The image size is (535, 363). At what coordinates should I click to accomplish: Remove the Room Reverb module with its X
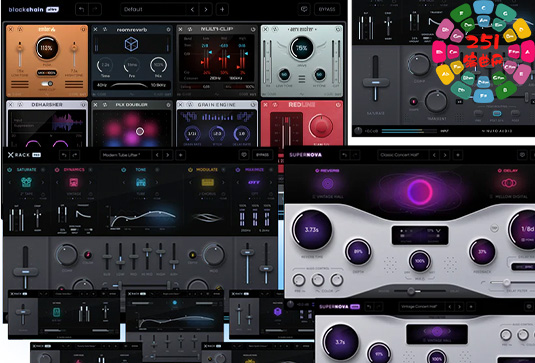click(x=96, y=30)
